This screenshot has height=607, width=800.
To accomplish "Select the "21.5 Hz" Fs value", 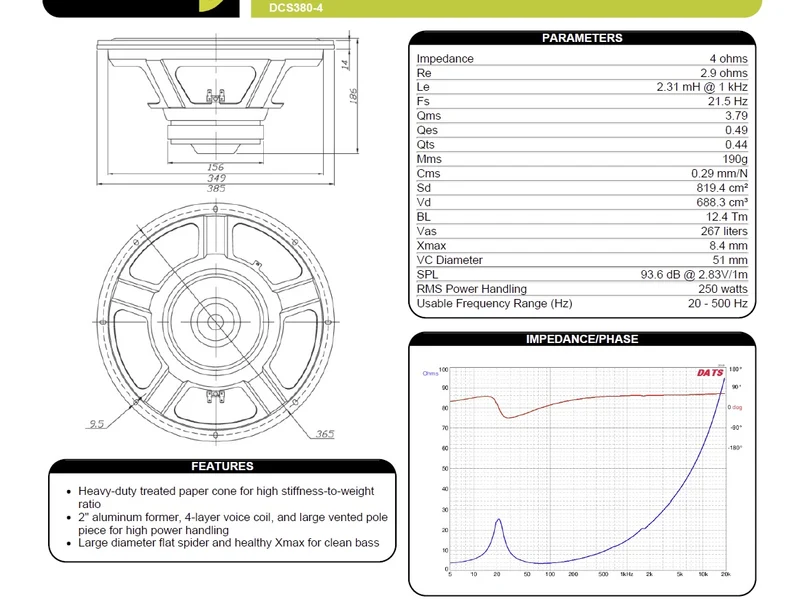I will (x=728, y=101).
